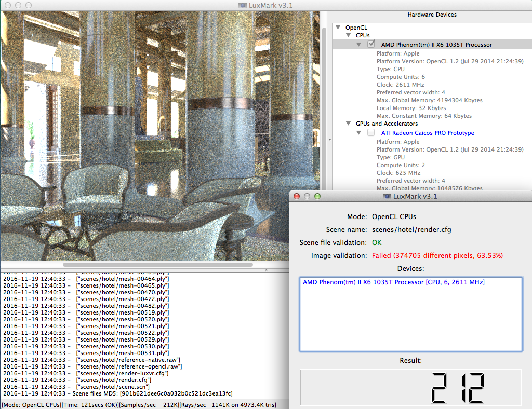Collapse AMD Phenom processor details arrow
The width and height of the screenshot is (532, 409).
tap(359, 45)
